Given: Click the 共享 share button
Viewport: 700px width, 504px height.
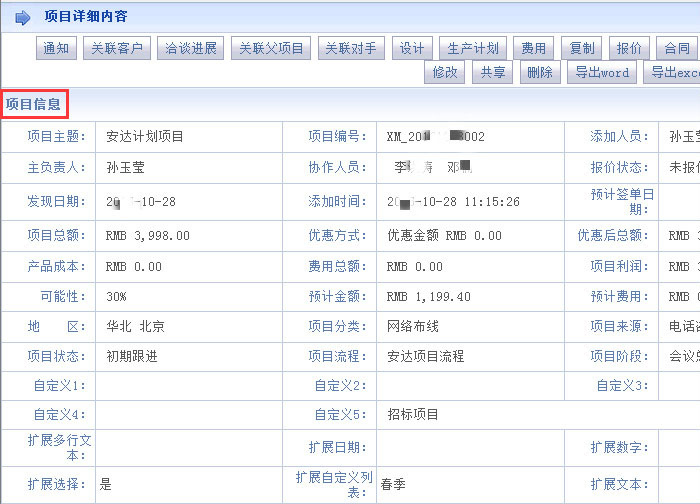Looking at the screenshot, I should [492, 72].
